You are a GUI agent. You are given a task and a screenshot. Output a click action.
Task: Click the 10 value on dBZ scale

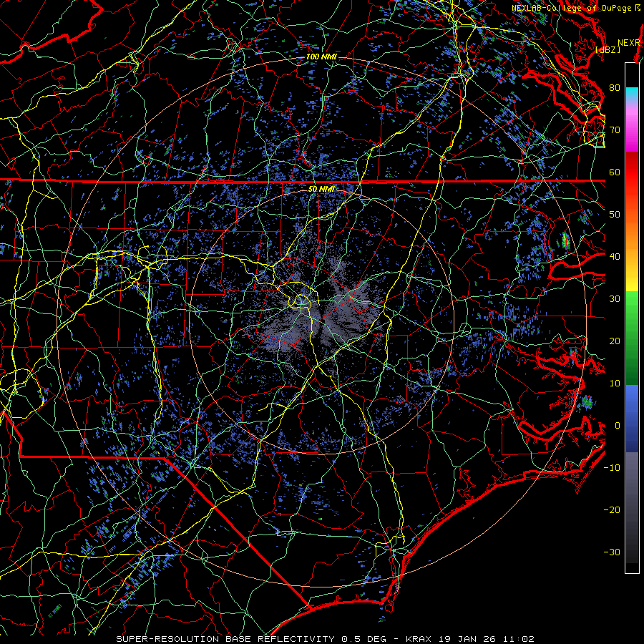coord(615,384)
